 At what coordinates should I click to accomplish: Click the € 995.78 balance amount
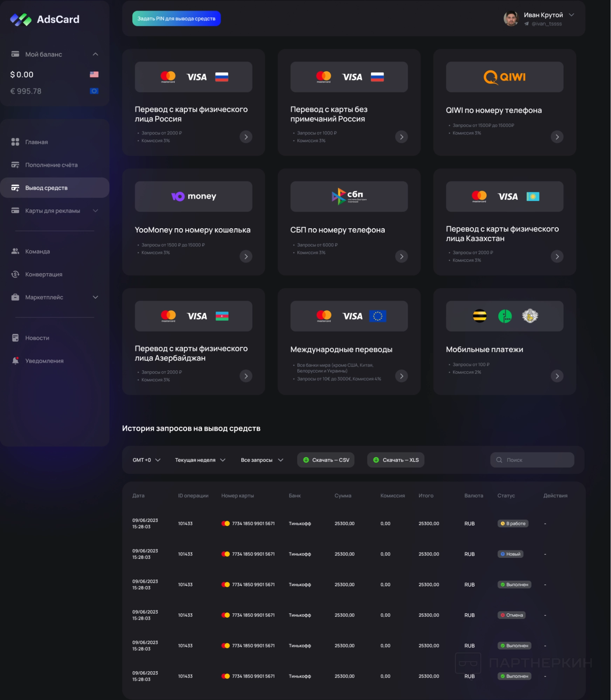click(26, 91)
